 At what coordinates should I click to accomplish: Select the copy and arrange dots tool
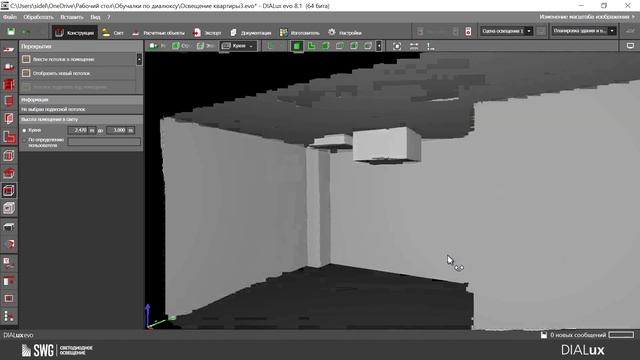[x=9, y=316]
